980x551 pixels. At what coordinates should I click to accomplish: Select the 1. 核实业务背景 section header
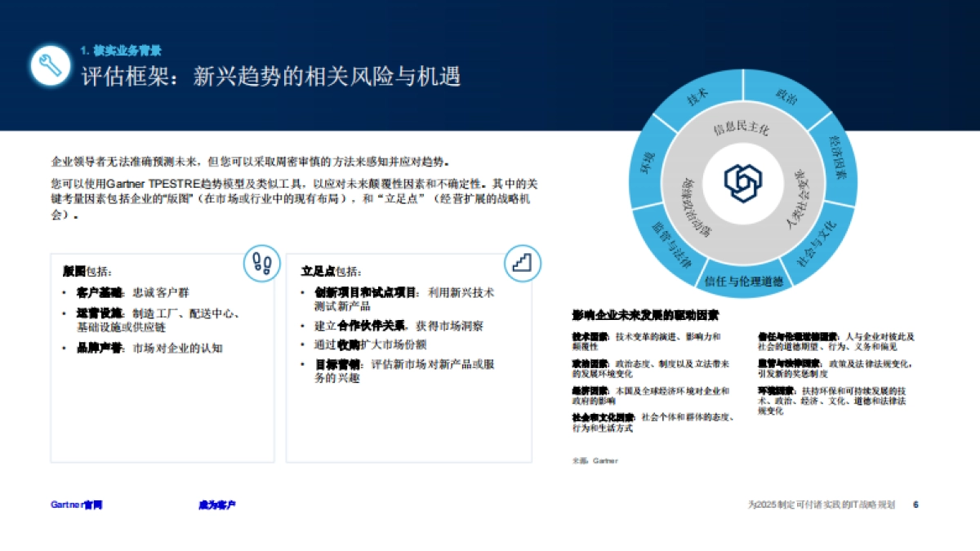pos(119,48)
